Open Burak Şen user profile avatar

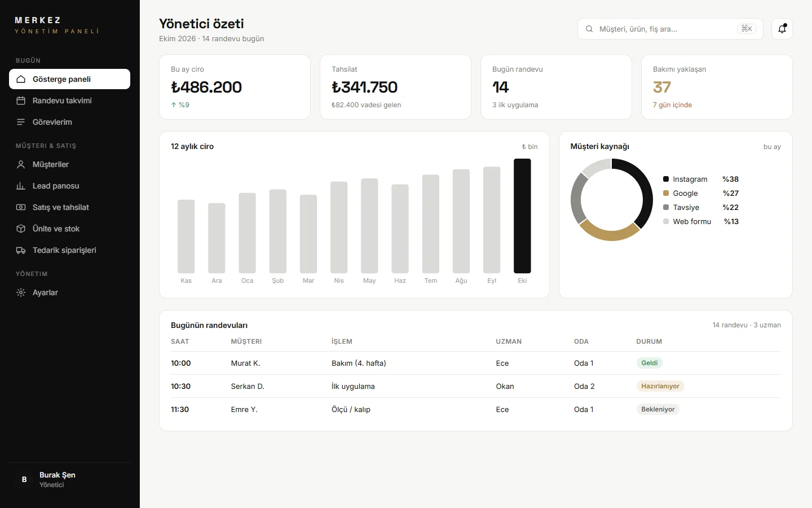click(24, 479)
